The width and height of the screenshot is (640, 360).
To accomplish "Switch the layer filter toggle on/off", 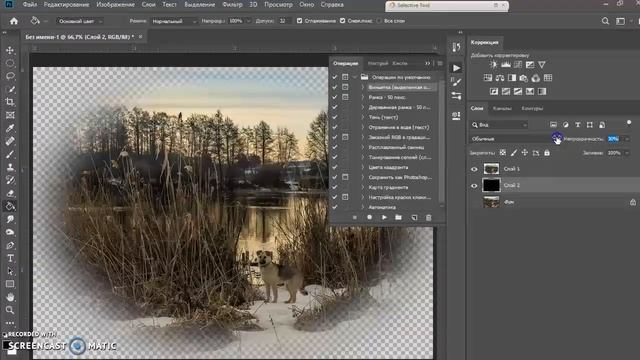I will pyautogui.click(x=629, y=123).
